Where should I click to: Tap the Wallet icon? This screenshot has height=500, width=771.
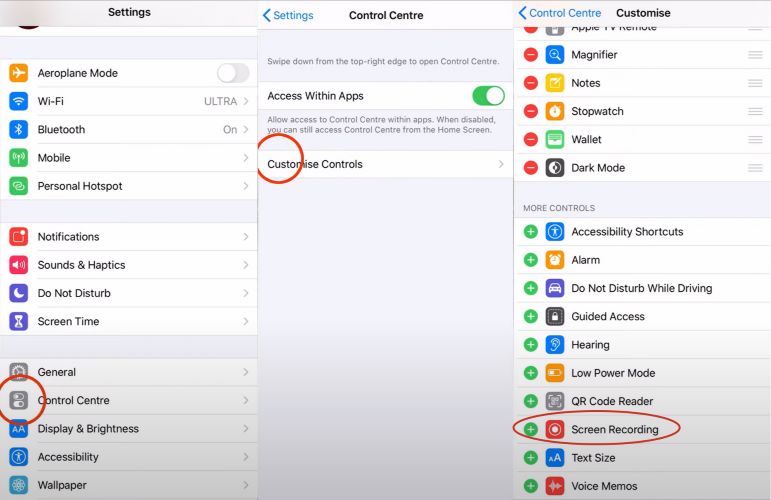(x=555, y=140)
